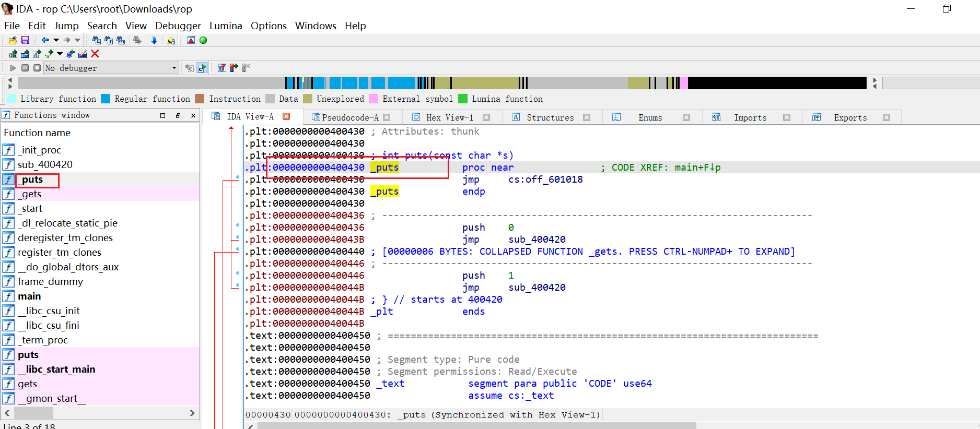Click the delete breakpoint gray icon
Image resolution: width=980 pixels, height=429 pixels.
(x=246, y=67)
